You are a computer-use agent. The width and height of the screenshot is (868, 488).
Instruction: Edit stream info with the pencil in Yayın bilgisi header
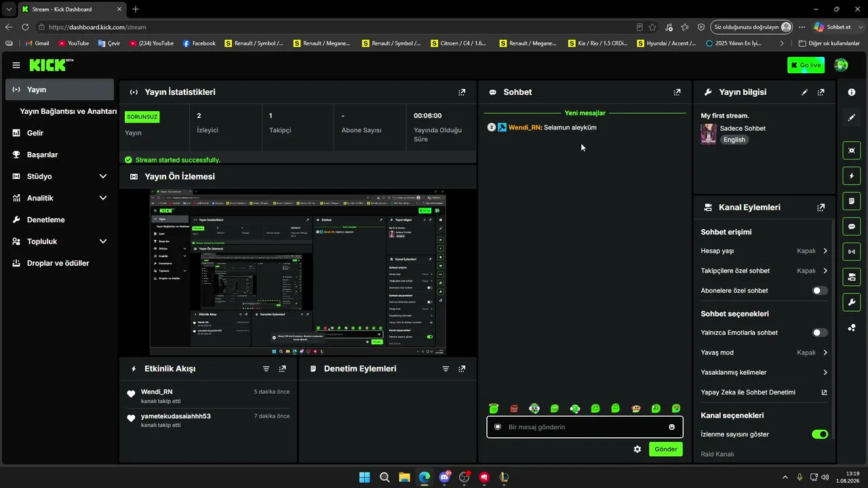(x=804, y=92)
